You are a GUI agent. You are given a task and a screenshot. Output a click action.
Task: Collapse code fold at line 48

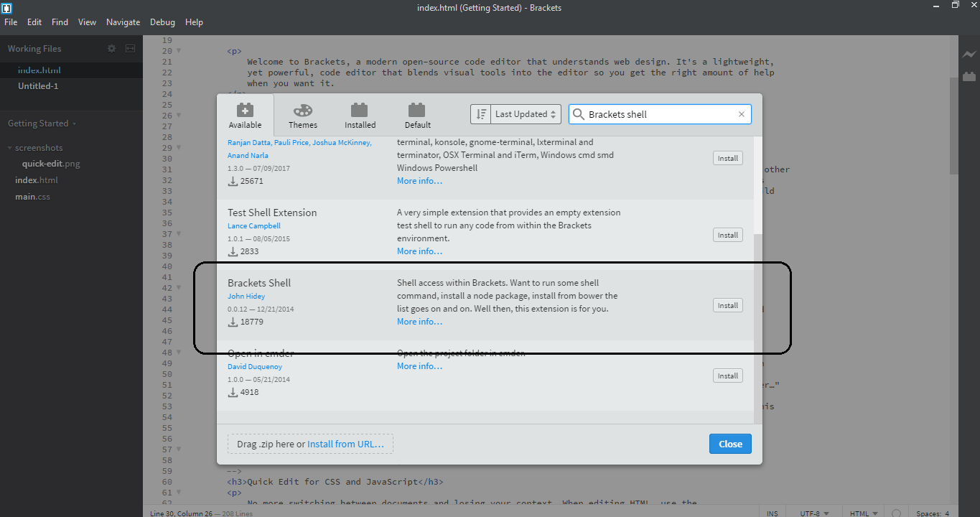179,353
